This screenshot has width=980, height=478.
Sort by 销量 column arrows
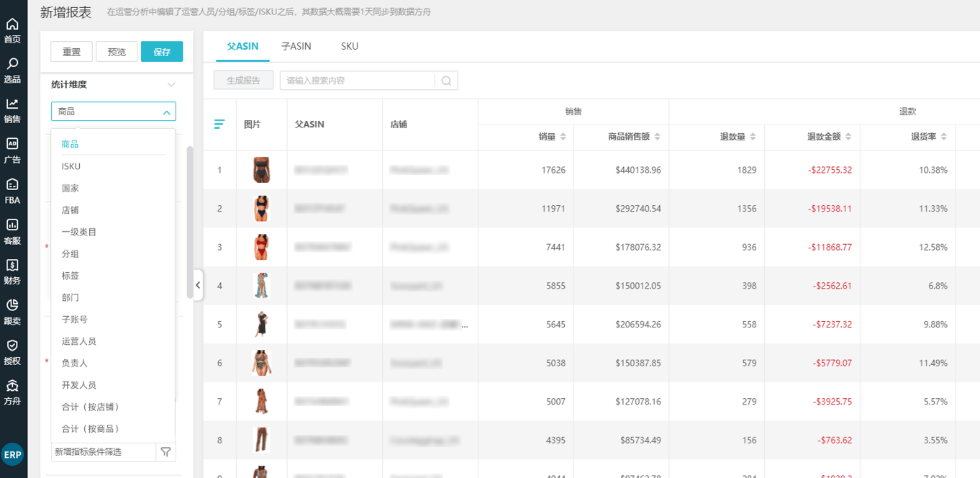tap(563, 137)
